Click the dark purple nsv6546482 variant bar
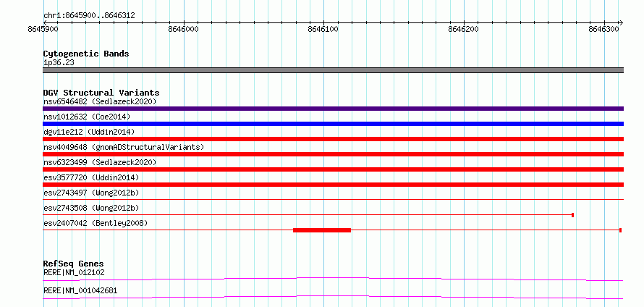The image size is (644, 307). click(333, 109)
